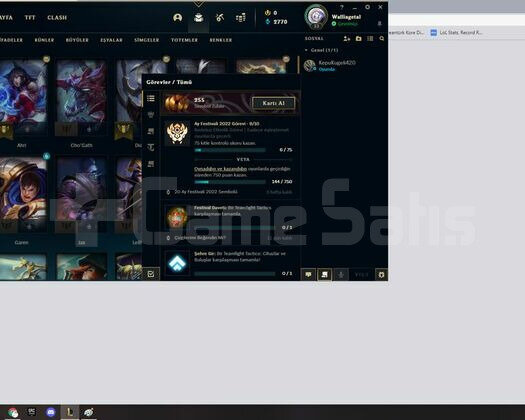Open the profile icon in top navigation
This screenshot has height=420, width=525.
[177, 17]
